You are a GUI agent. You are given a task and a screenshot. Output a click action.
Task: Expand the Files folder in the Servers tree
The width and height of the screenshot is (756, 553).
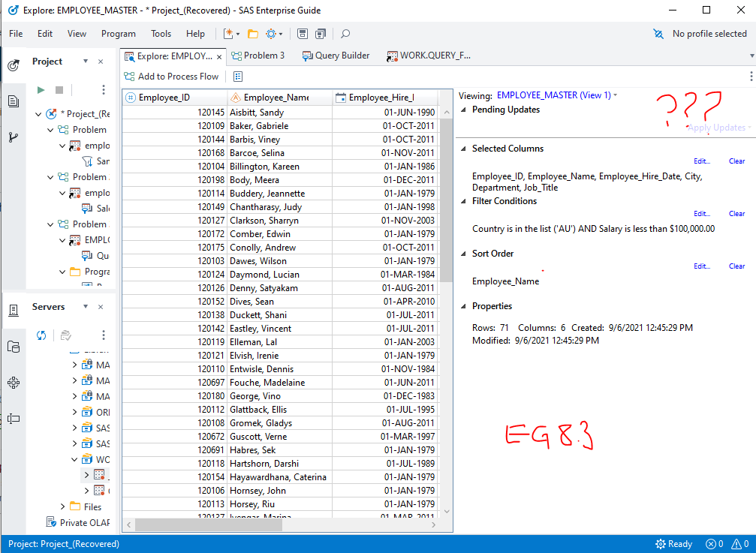(63, 506)
